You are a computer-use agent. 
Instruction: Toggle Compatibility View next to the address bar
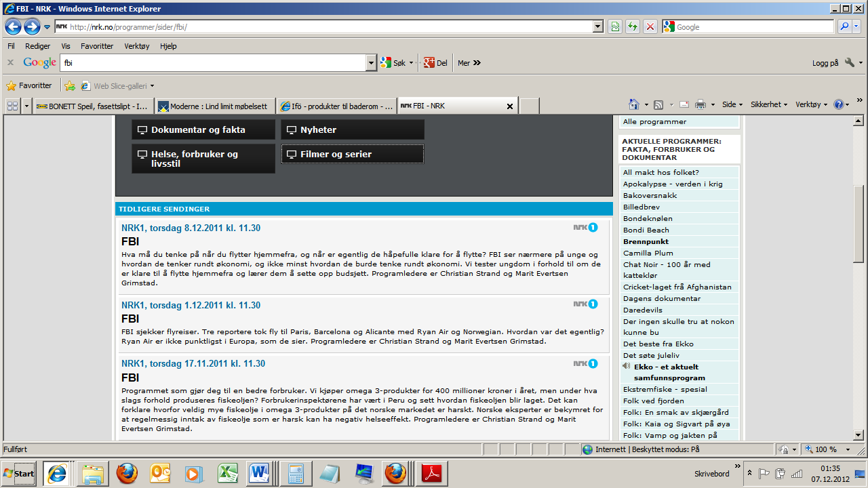[x=615, y=26]
